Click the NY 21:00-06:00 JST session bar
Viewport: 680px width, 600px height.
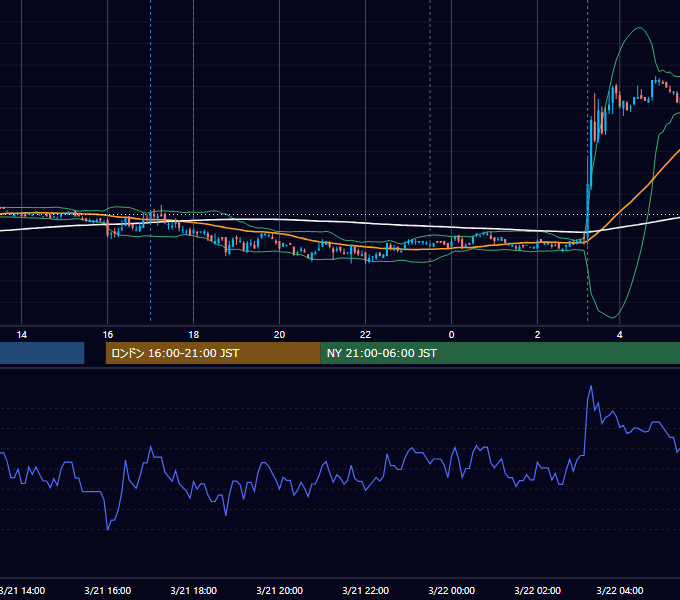500,353
